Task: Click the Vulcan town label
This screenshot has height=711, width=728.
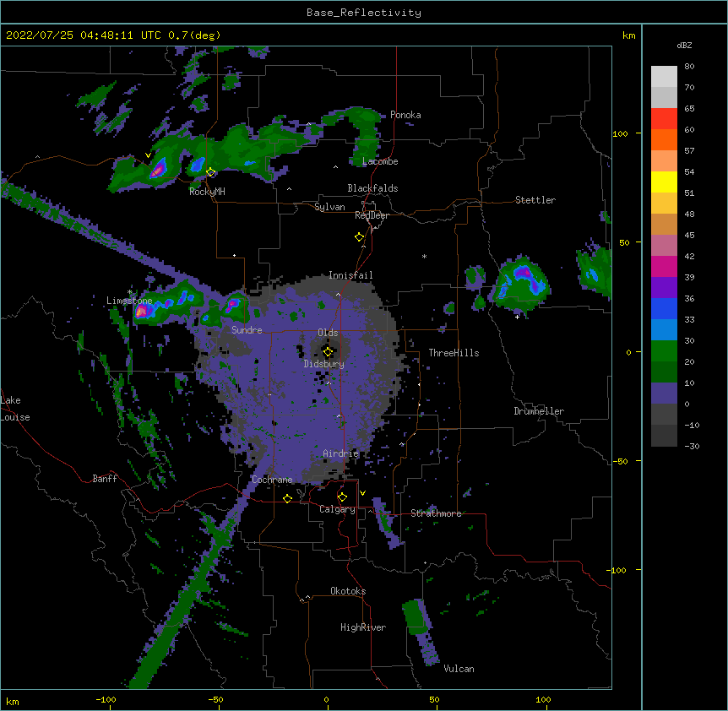Action: click(459, 669)
